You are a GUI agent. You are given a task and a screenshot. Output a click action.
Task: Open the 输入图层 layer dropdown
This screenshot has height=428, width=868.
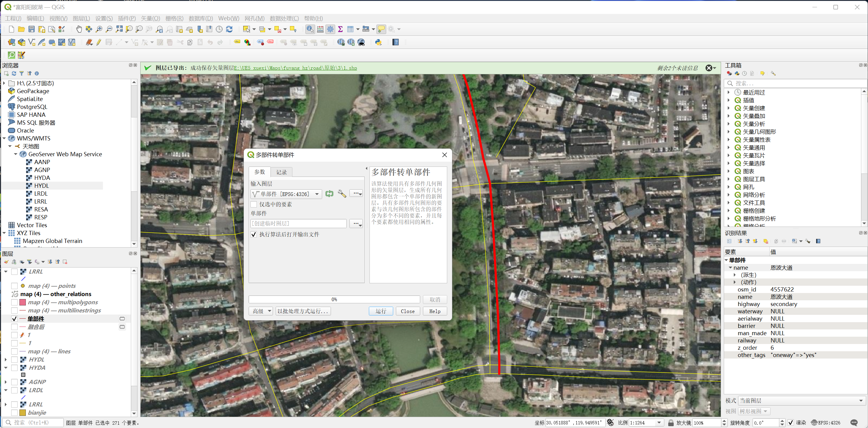click(317, 194)
